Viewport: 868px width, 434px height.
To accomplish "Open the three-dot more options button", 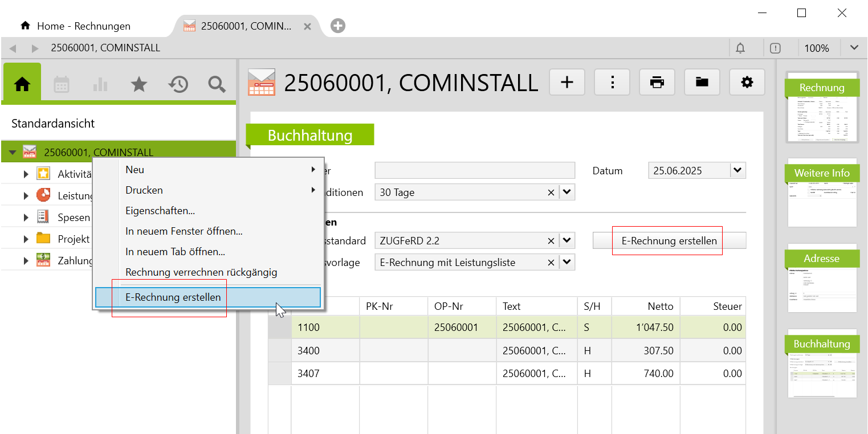I will 612,83.
